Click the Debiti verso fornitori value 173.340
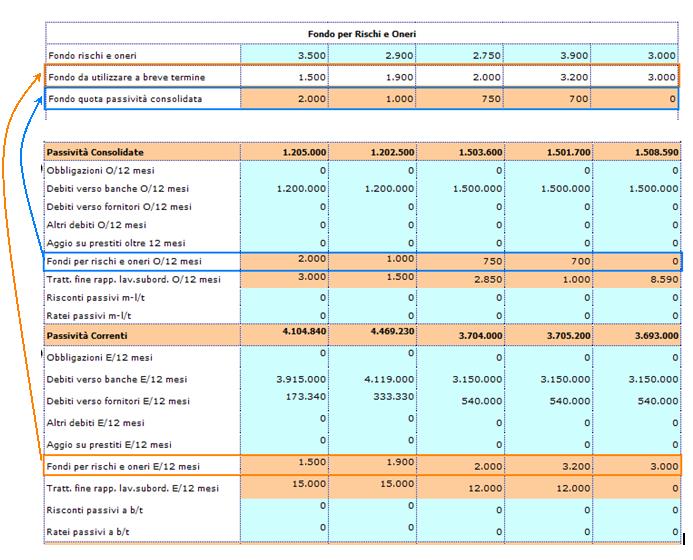This screenshot has width=693, height=560. click(x=306, y=396)
